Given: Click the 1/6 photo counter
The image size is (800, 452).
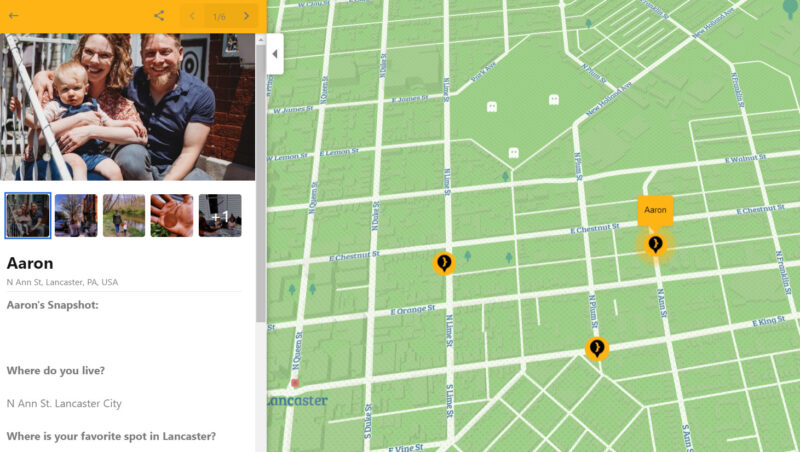Looking at the screenshot, I should (x=219, y=17).
